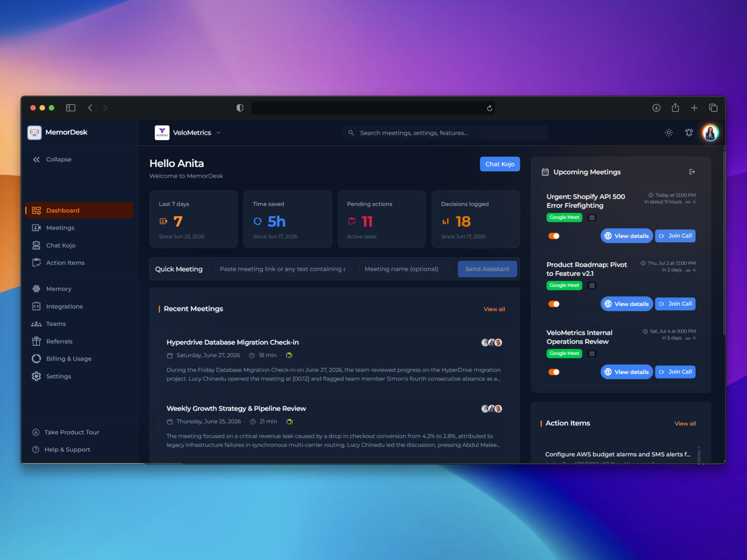This screenshot has width=747, height=560.
Task: Open Action Items in the sidebar
Action: tap(79, 263)
